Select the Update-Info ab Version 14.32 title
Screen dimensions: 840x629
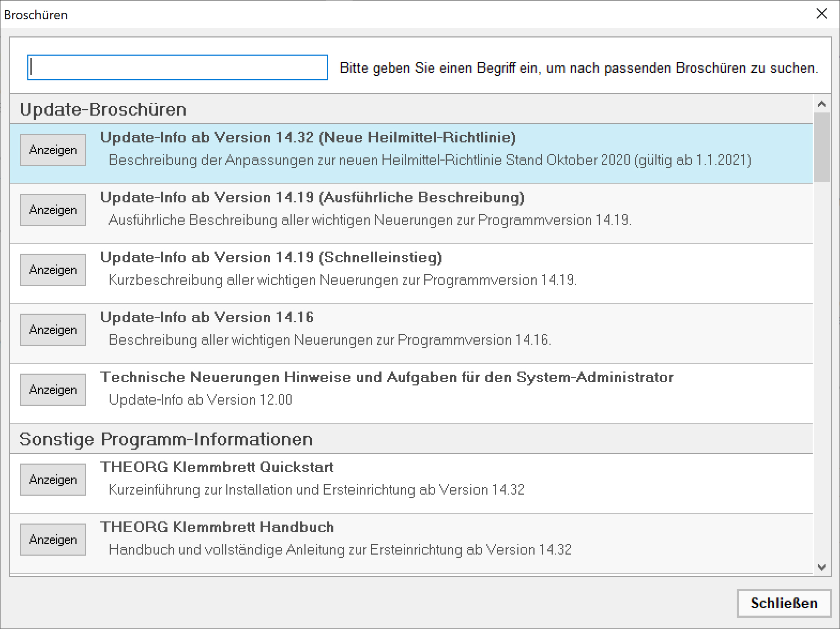308,138
